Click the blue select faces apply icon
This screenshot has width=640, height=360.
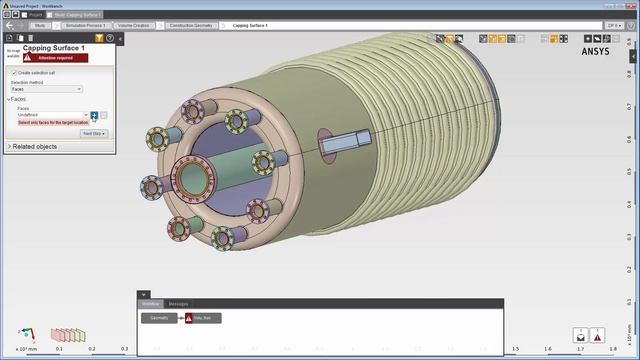94,116
